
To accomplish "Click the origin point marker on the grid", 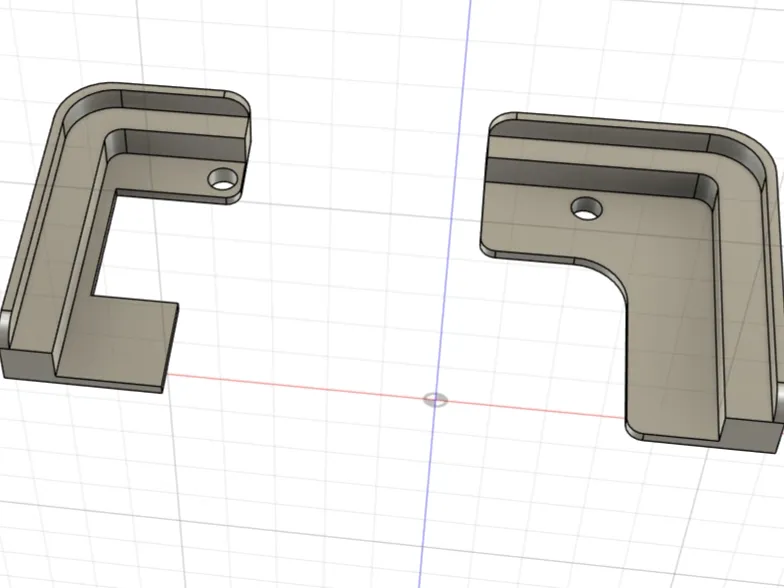I will [436, 400].
